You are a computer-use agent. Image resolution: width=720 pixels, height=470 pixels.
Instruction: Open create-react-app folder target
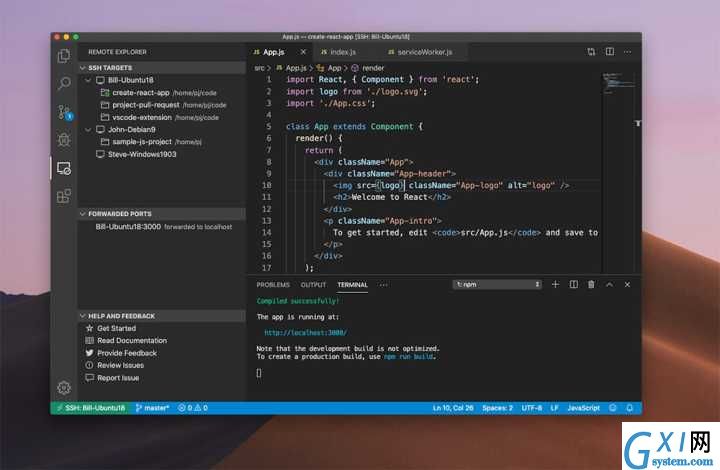[x=162, y=93]
